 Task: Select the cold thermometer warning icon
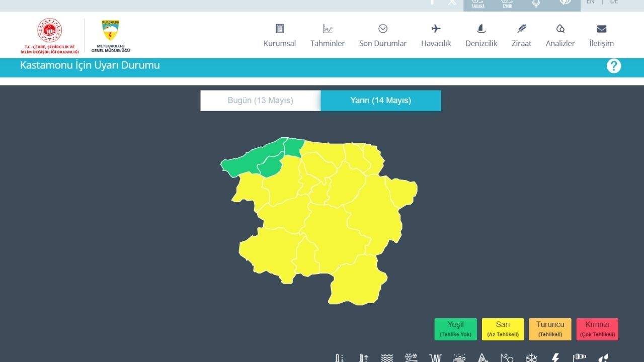pyautogui.click(x=340, y=358)
